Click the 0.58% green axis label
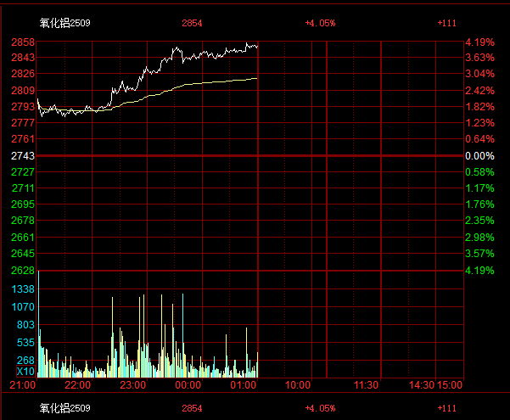 pos(479,171)
